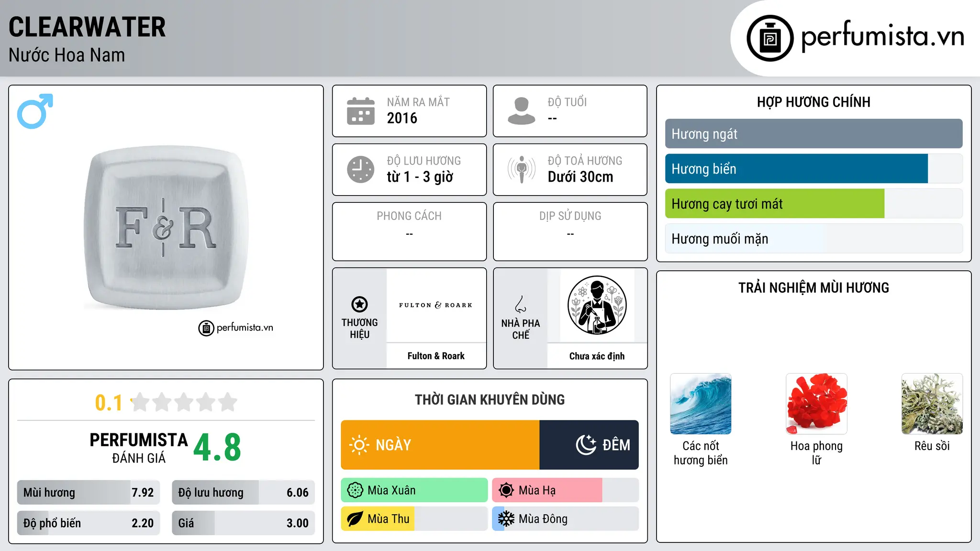Click the TRẢI NGHIỆM MÙI HƯƠNG heading
This screenshot has height=551, width=980.
(813, 288)
